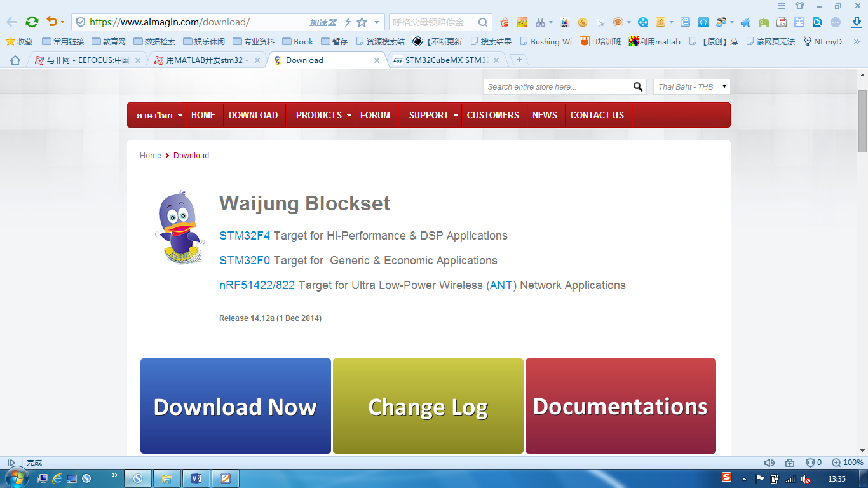Click the store search magnifier icon

[x=638, y=87]
